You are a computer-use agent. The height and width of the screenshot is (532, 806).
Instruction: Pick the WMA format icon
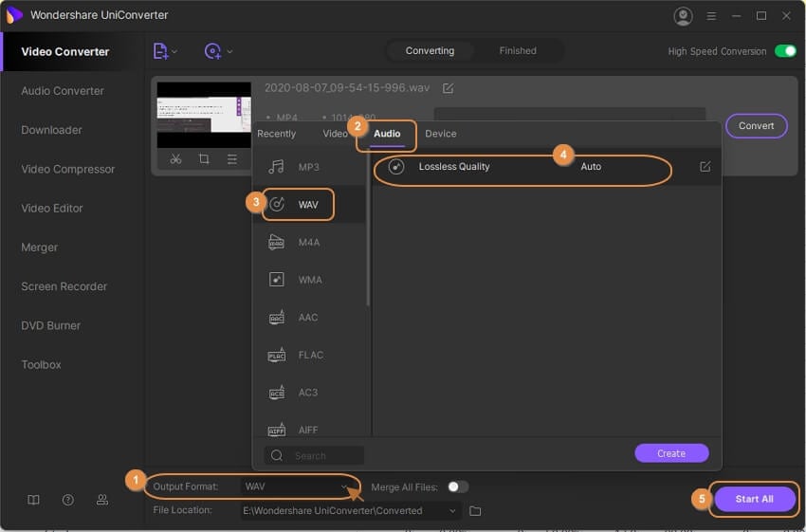click(x=277, y=280)
